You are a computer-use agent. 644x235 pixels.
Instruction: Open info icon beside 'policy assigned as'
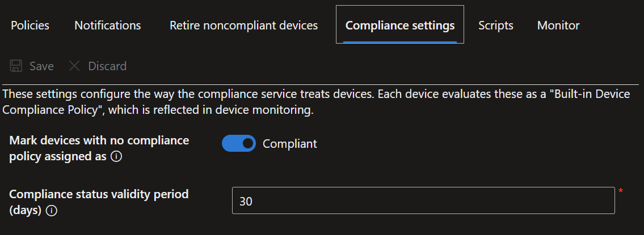tap(116, 157)
